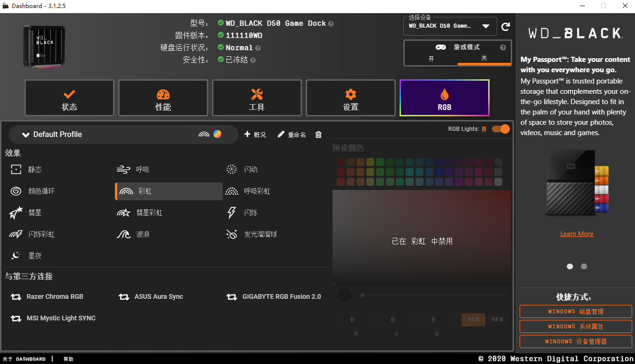Choose the 呼吸彩虹 breathing rainbow effect
The image size is (635, 364).
249,191
